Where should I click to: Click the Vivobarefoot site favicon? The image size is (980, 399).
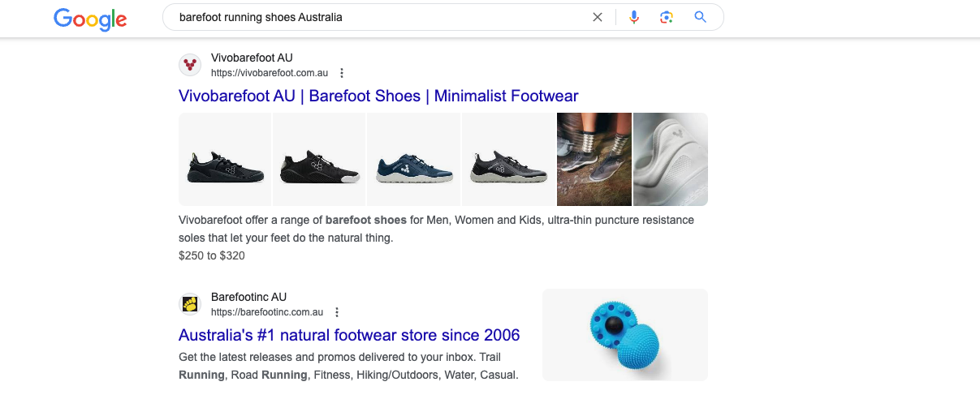[190, 65]
